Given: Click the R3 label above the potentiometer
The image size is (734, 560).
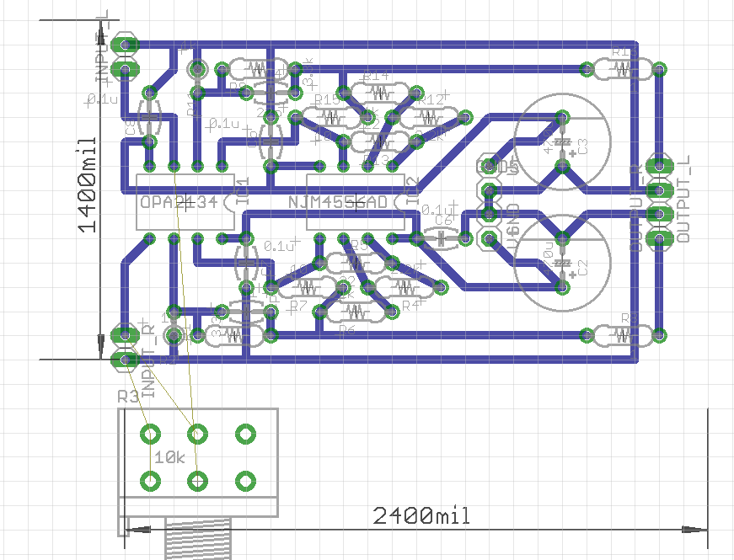Looking at the screenshot, I should click(128, 396).
